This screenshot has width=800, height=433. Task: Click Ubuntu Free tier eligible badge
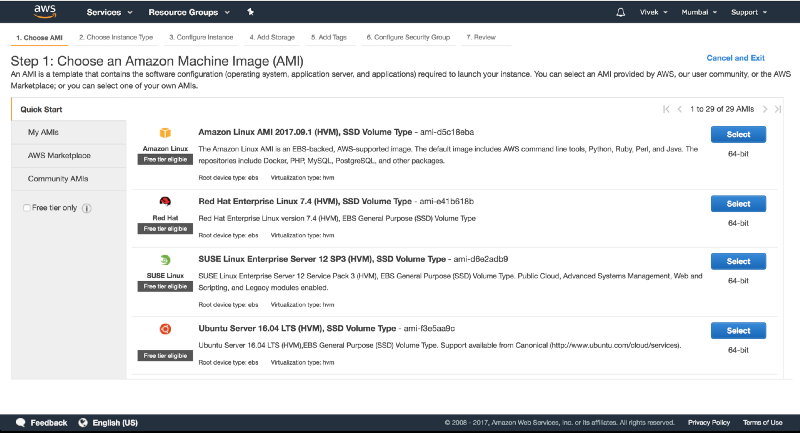click(x=165, y=355)
